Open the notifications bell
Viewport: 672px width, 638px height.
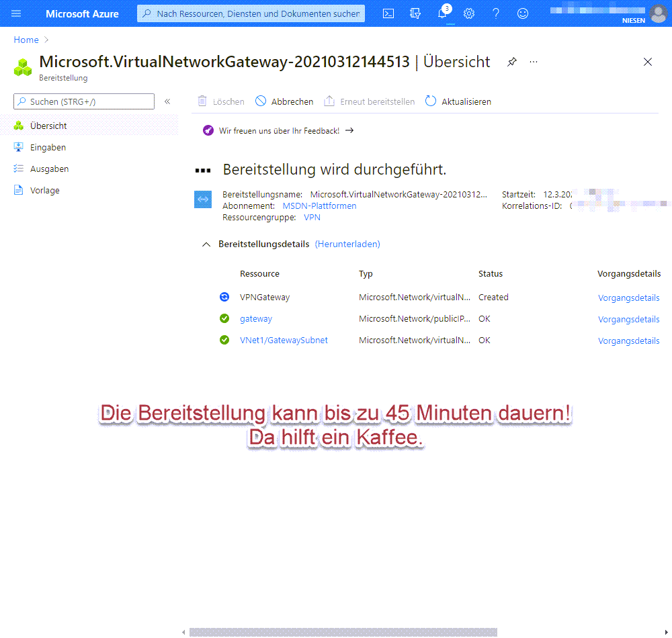point(442,13)
